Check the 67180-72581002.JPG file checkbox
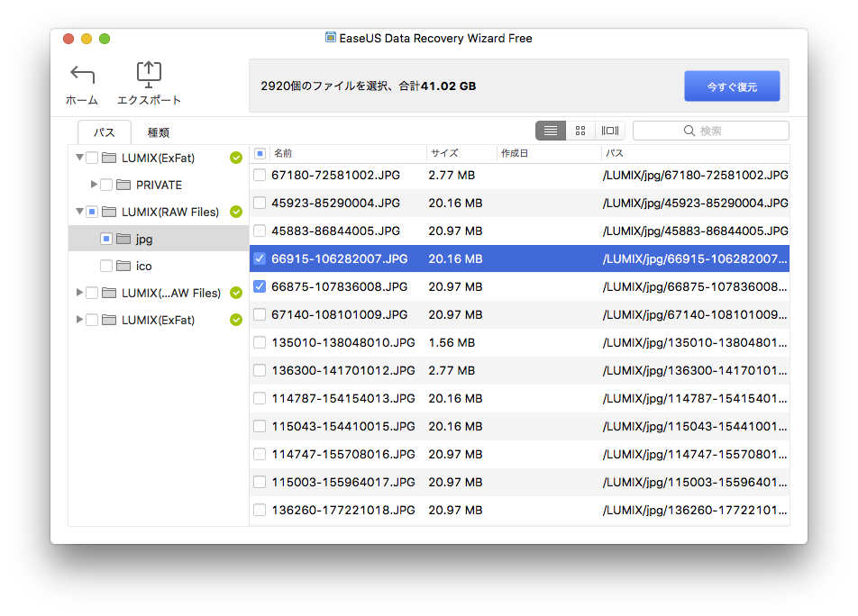 coord(260,175)
